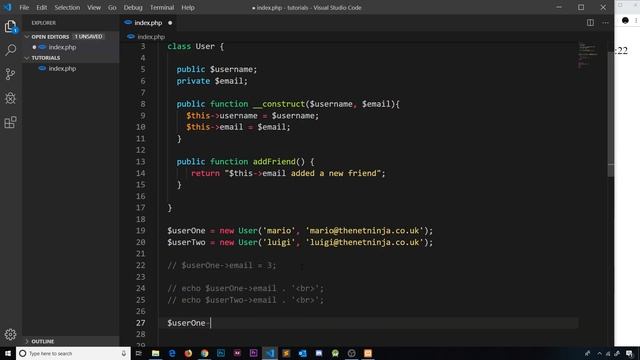This screenshot has height=360, width=640.
Task: Click the profile avatar in background browser window
Action: click(625, 20)
